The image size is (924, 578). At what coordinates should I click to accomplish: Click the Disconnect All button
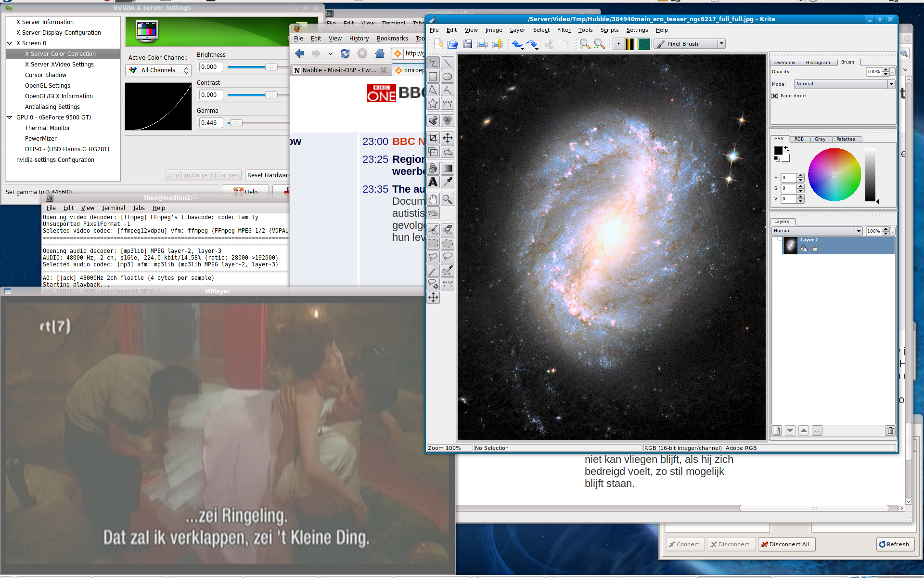pos(786,544)
